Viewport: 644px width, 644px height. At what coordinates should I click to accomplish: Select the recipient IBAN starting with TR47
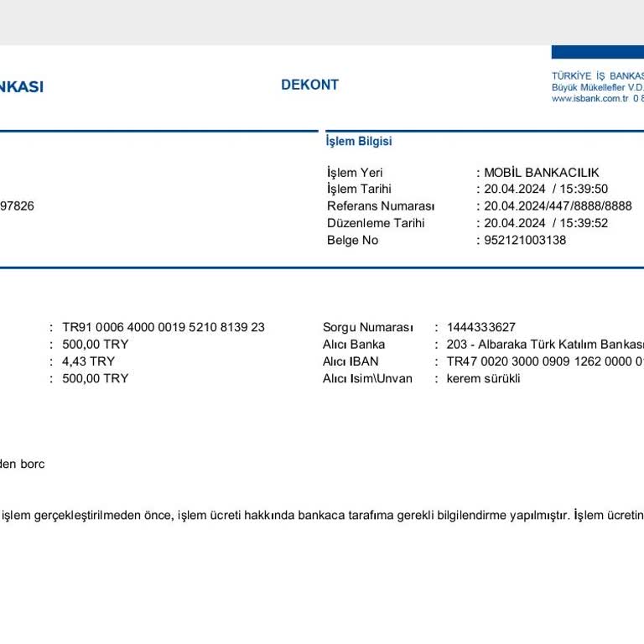(545, 361)
